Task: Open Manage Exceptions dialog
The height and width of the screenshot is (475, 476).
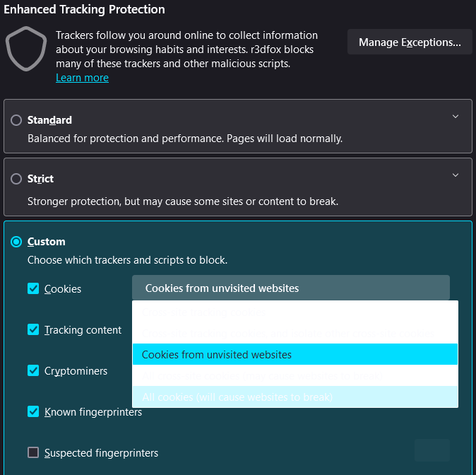Action: coord(410,42)
